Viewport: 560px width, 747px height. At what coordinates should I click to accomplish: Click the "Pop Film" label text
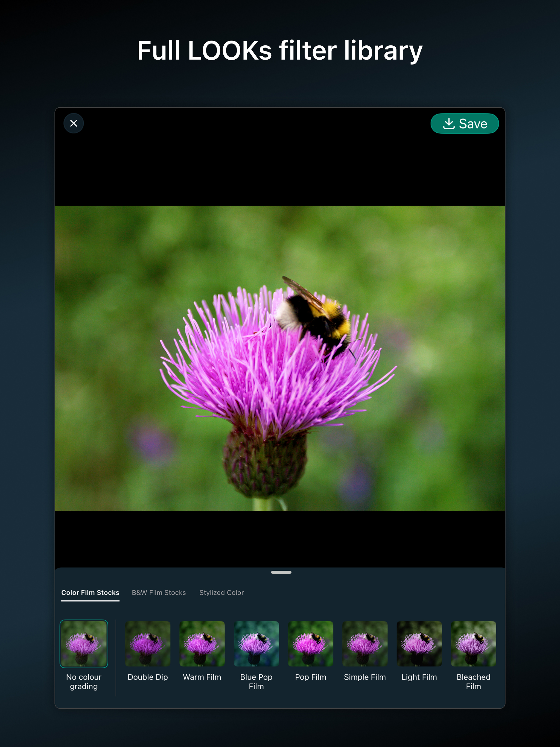tap(311, 677)
